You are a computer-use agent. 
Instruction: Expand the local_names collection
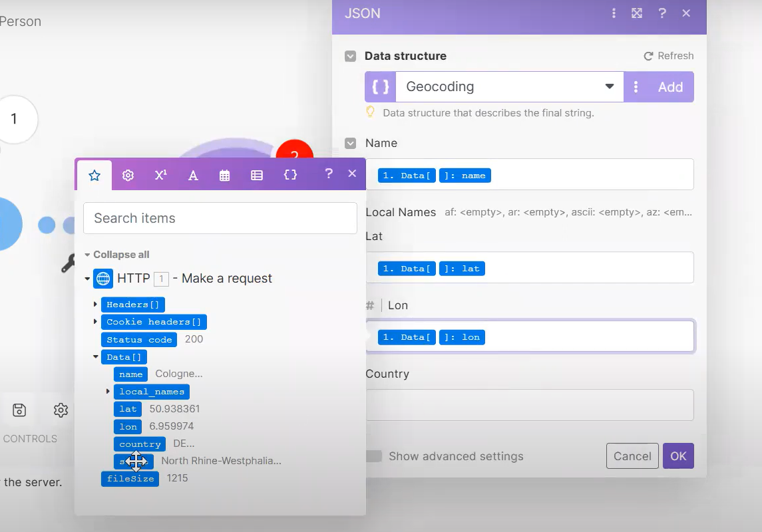click(108, 391)
